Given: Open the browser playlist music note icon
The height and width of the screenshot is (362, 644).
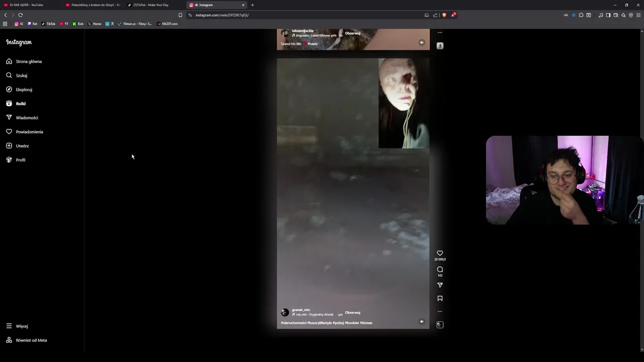Looking at the screenshot, I should click(x=601, y=15).
